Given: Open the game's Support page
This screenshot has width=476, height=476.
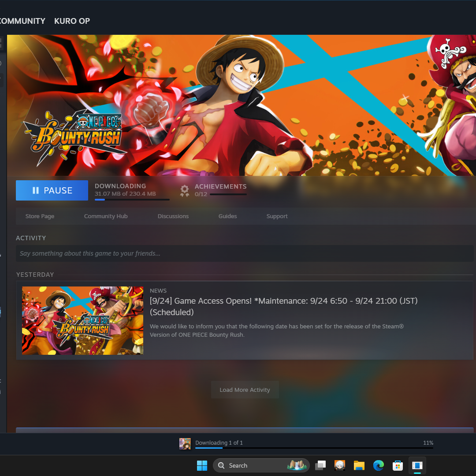Looking at the screenshot, I should (277, 216).
